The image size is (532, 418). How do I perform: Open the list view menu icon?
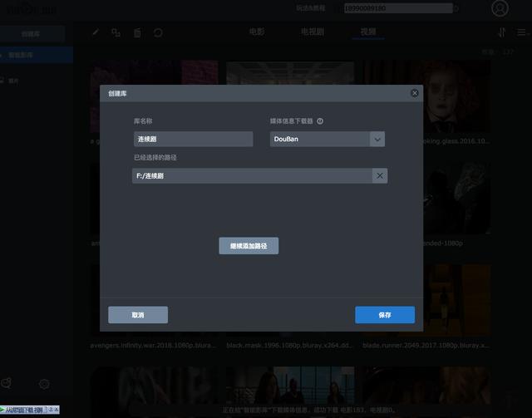(523, 32)
